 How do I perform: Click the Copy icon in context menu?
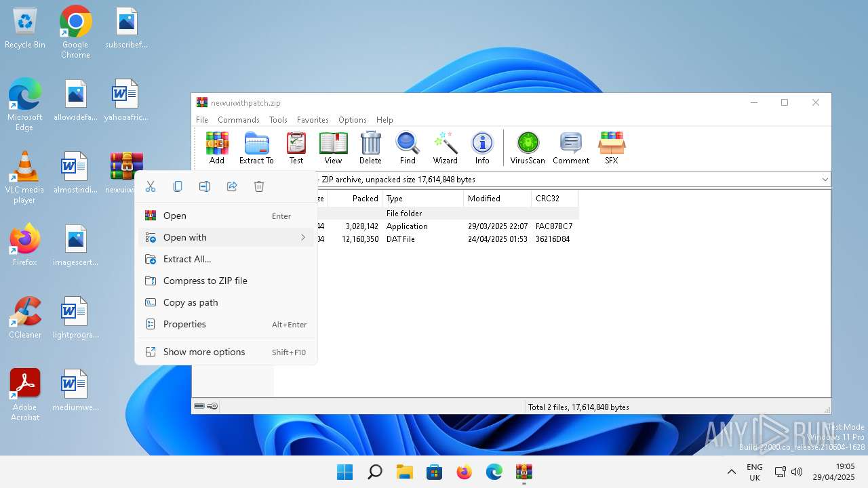tap(178, 186)
